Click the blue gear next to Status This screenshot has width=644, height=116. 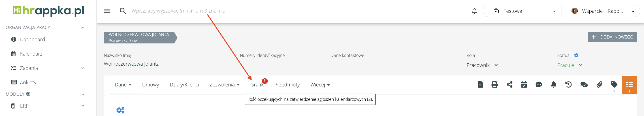(x=576, y=55)
